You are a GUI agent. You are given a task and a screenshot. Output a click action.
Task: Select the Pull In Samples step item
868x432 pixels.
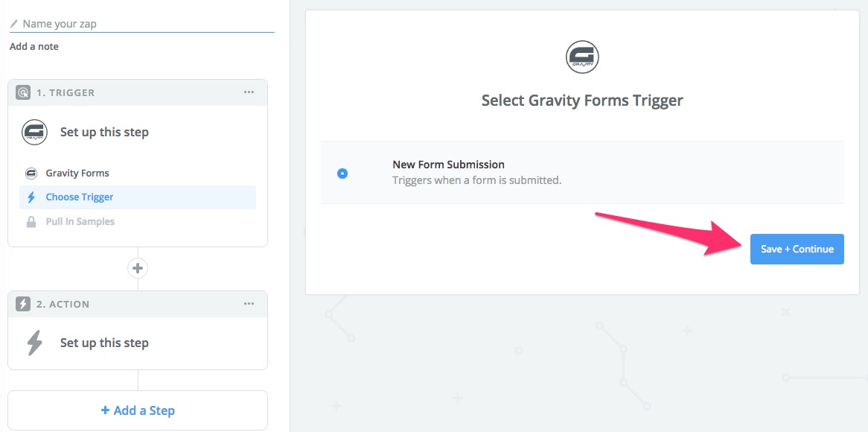click(x=138, y=221)
